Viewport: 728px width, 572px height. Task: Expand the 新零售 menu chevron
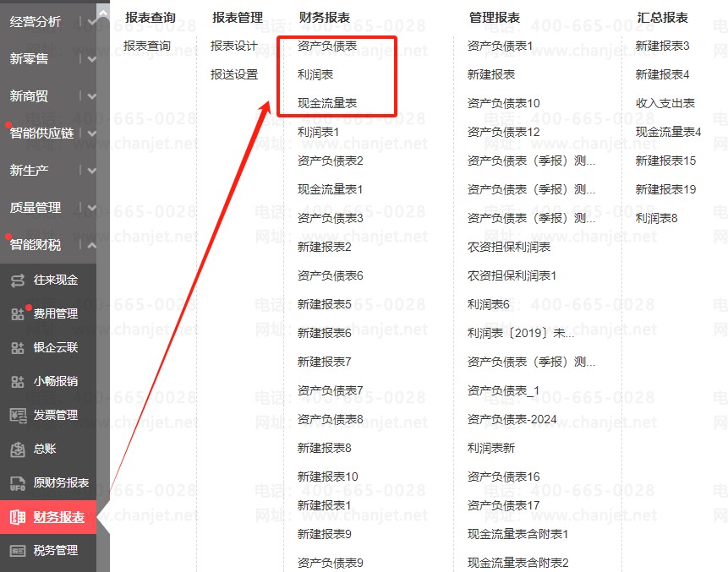point(92,59)
